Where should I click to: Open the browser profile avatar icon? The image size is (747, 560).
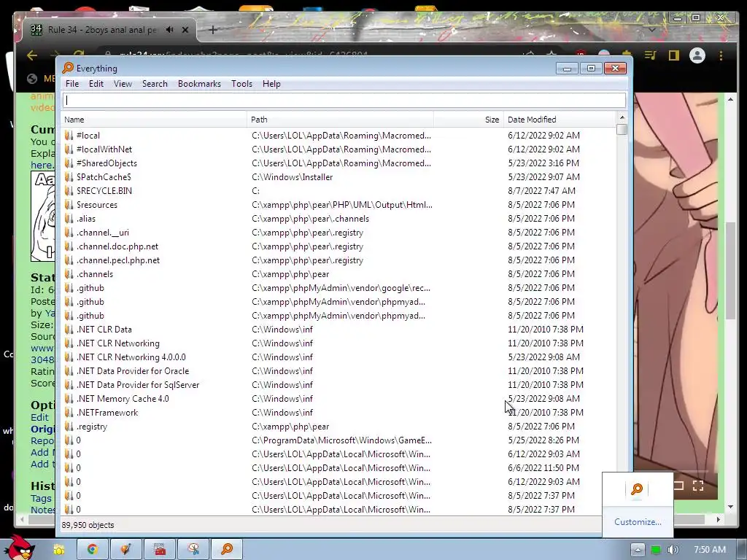tap(697, 55)
